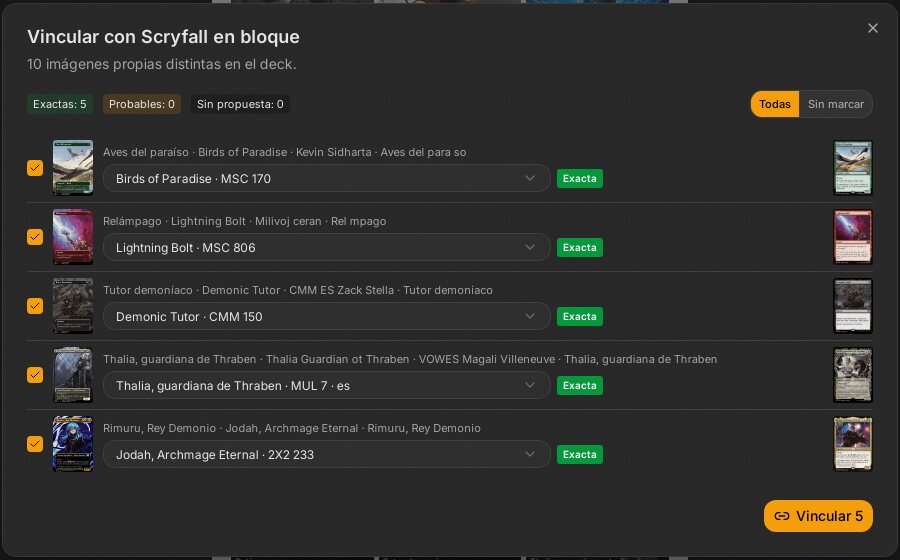Click the text 'Tutor demoníaco · Demonic Tutor · CMM ES Zack Stella'

(249, 290)
